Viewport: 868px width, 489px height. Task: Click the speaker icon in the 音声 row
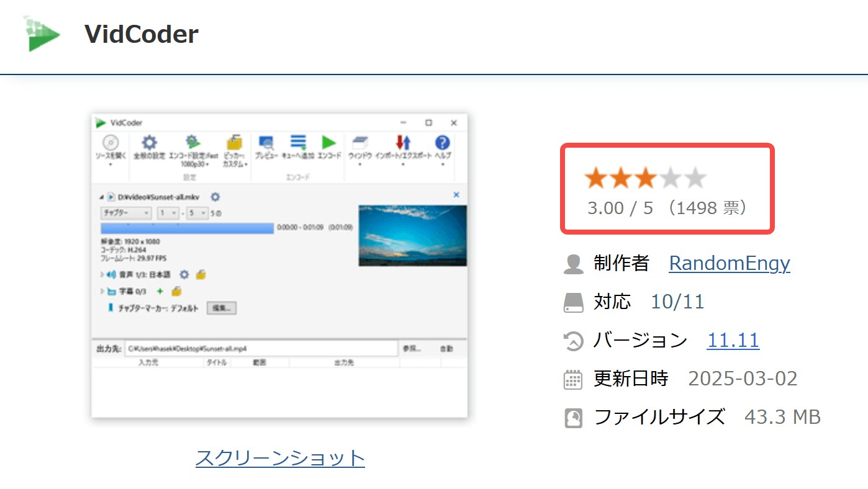(x=112, y=274)
